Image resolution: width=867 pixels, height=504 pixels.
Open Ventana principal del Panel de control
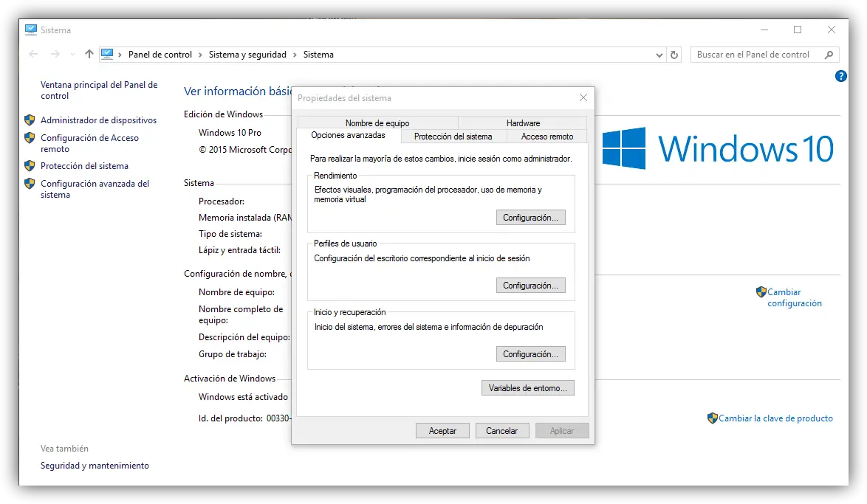pyautogui.click(x=99, y=90)
